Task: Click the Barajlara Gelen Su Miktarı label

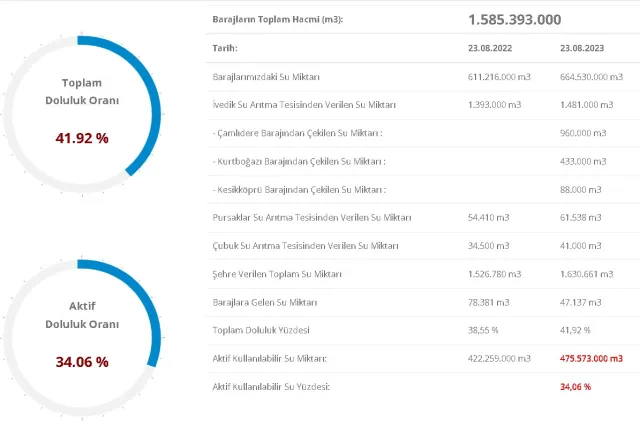Action: (270, 301)
